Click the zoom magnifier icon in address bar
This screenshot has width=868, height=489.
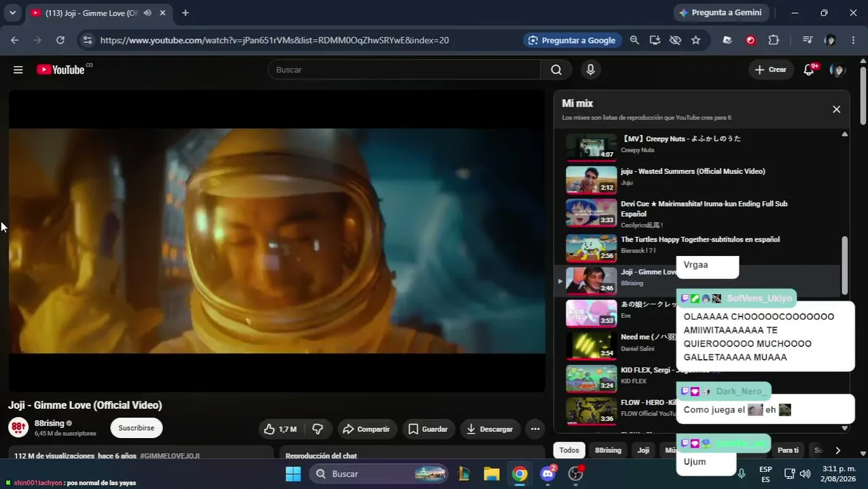634,40
